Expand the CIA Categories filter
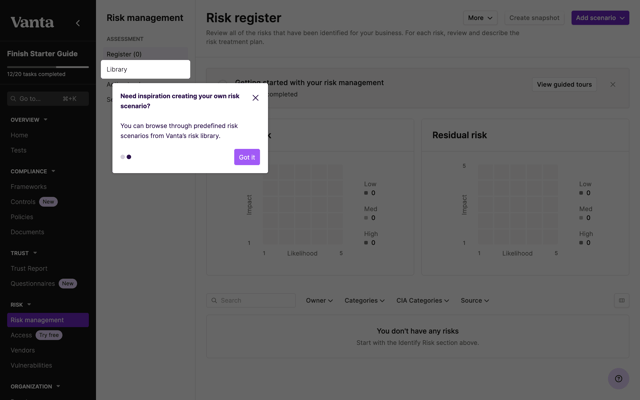This screenshot has width=640, height=400. tap(422, 300)
